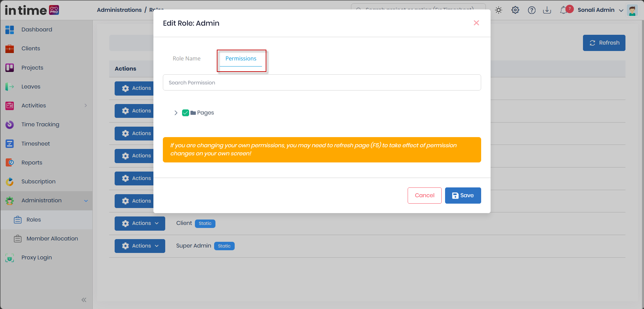644x309 pixels.
Task: Click the user avatar picture
Action: [633, 10]
